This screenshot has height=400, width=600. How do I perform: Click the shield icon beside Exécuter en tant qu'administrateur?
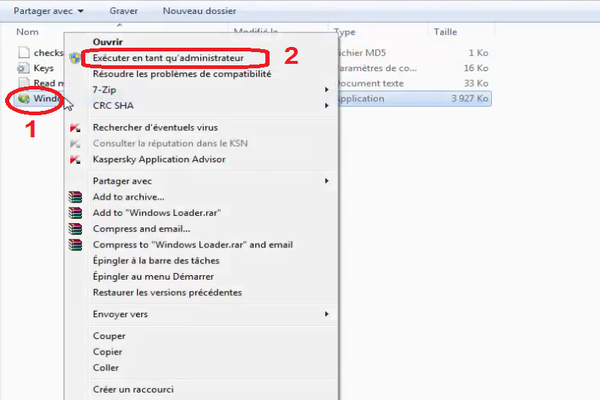click(x=75, y=58)
